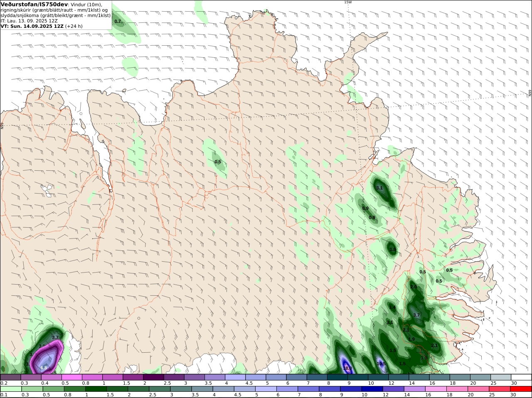
Task: Pick upper legend swatch between 8 and 9
Action: tap(337, 377)
